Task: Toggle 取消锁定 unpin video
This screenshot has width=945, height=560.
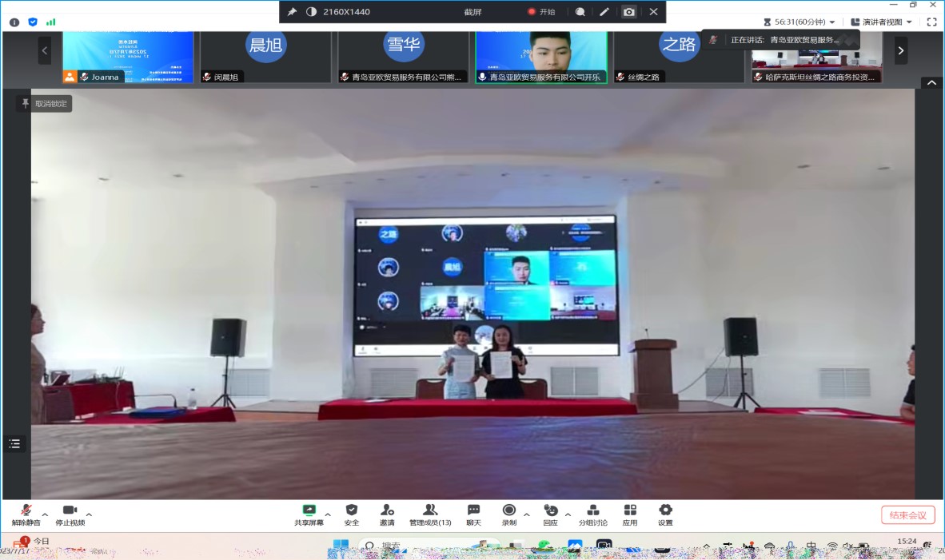Action: pos(45,104)
